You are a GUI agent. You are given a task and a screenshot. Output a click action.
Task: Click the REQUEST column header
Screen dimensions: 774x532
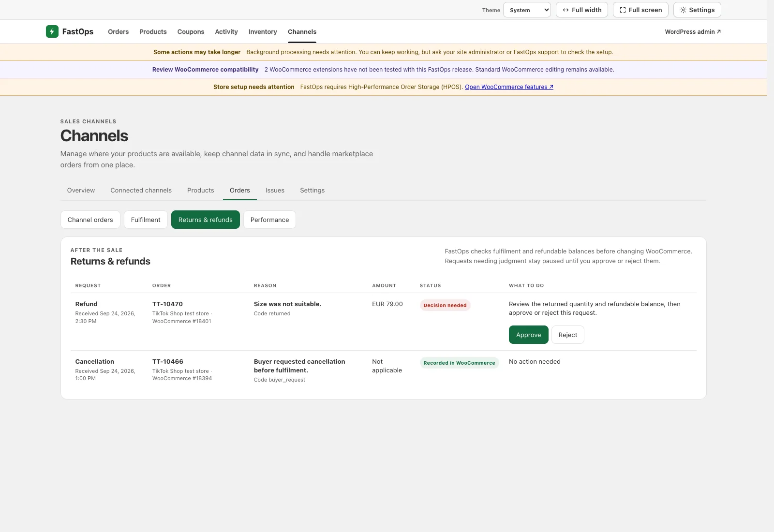(x=88, y=286)
